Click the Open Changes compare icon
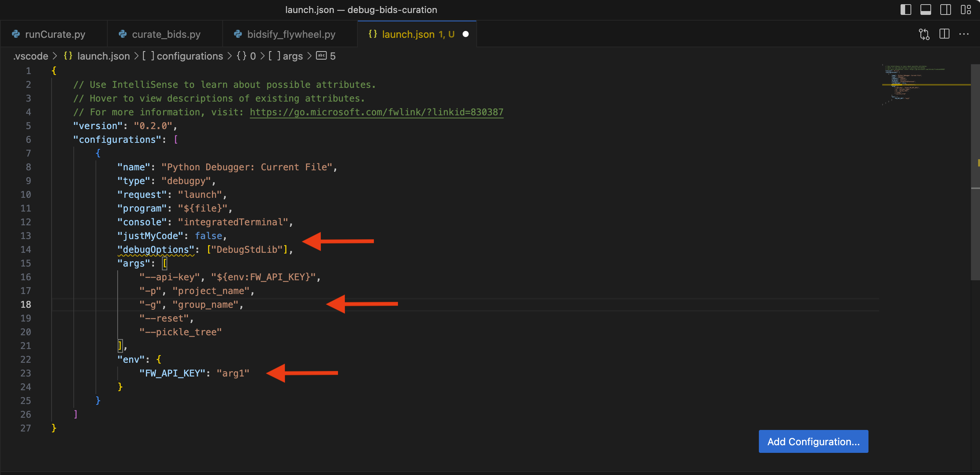Screen dimensions: 980x475 click(x=924, y=34)
